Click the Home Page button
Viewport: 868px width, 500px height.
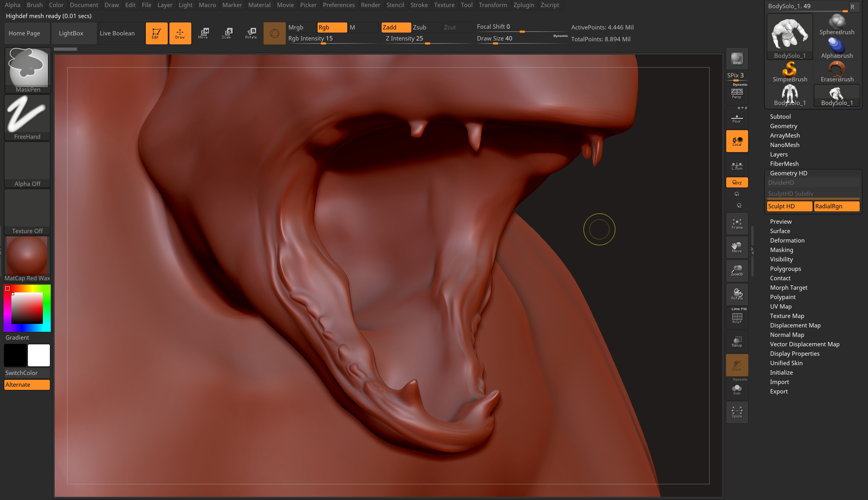tap(27, 33)
